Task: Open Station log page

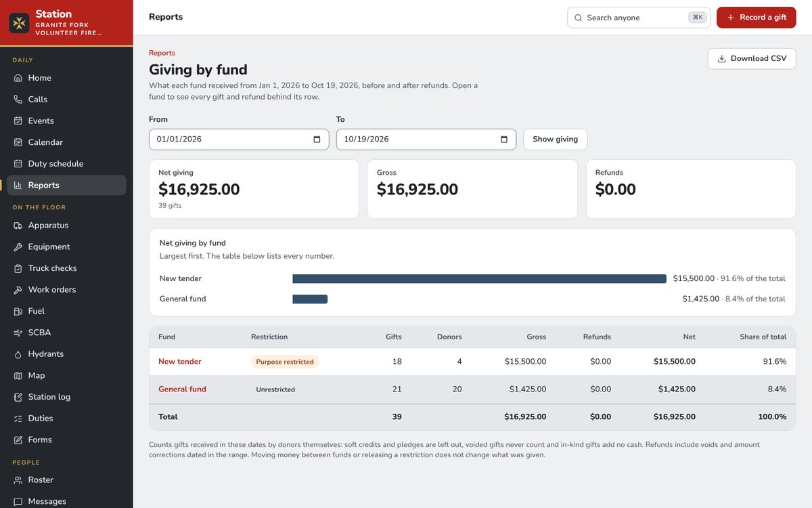Action: [x=66, y=397]
